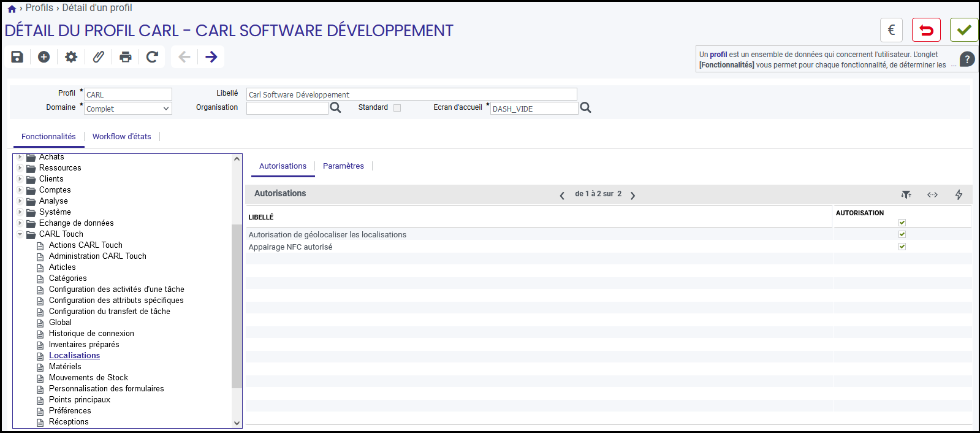Expand the Comptes tree folder
Screen dimensions: 980x433
(x=20, y=190)
